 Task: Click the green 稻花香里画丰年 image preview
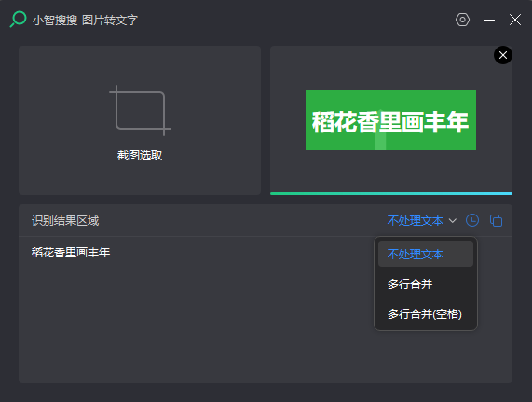(x=391, y=119)
